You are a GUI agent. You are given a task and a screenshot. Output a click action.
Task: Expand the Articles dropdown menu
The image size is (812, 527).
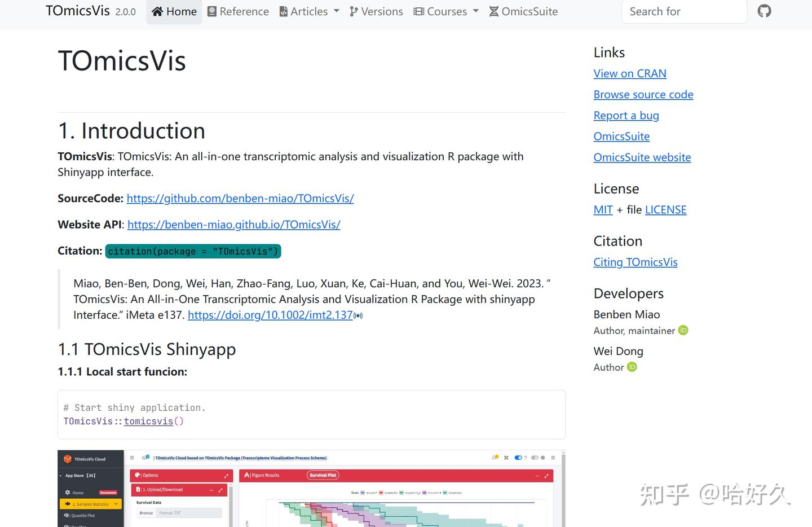[310, 11]
